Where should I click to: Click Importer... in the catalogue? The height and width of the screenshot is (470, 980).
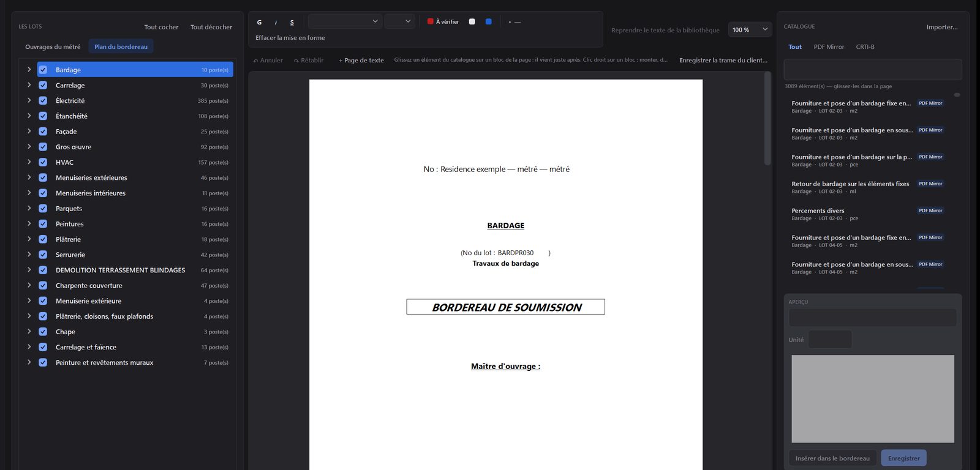tap(942, 27)
